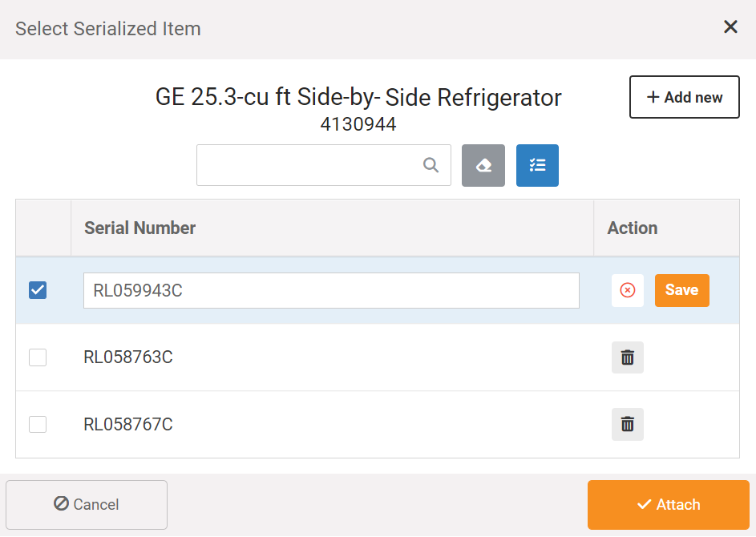Save the edited serial number
756x537 pixels.
pos(681,290)
